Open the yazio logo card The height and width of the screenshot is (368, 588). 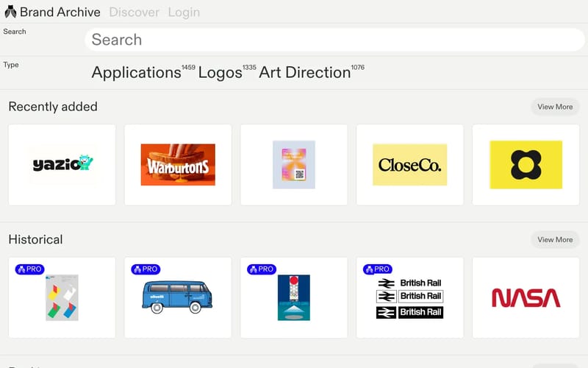pyautogui.click(x=62, y=165)
